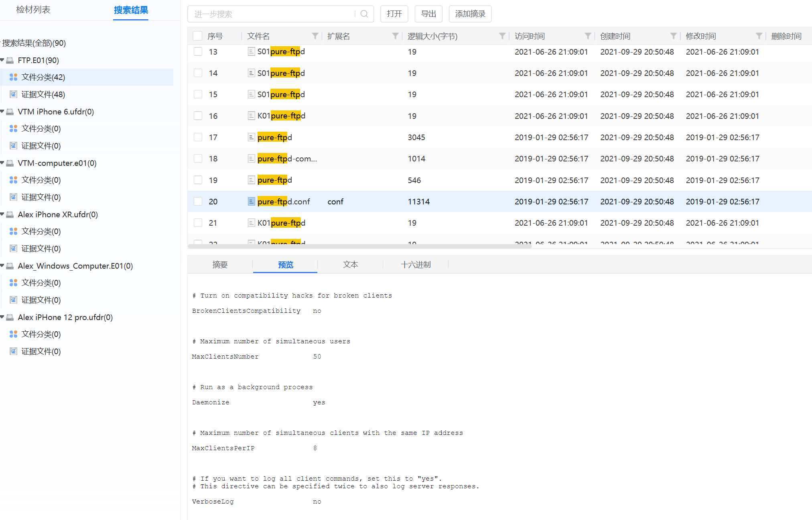Click file icon of row 15 S01pure-ftpd

coord(251,94)
